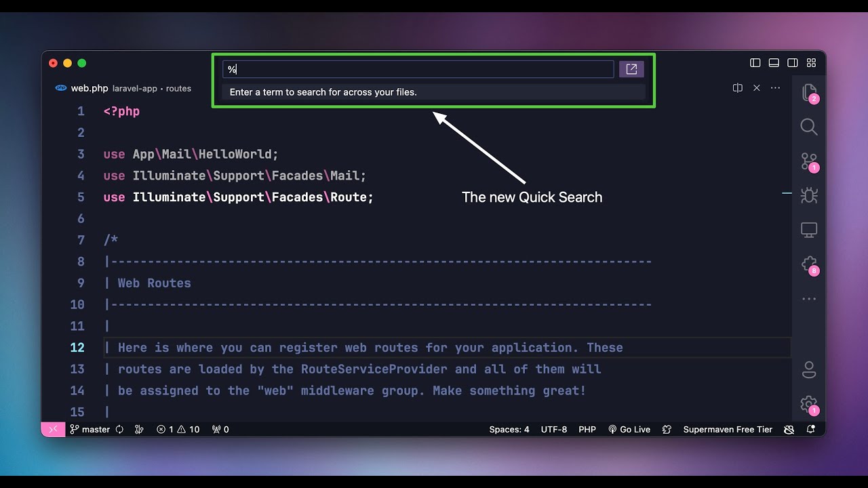Open the Extensions view

[x=808, y=264]
